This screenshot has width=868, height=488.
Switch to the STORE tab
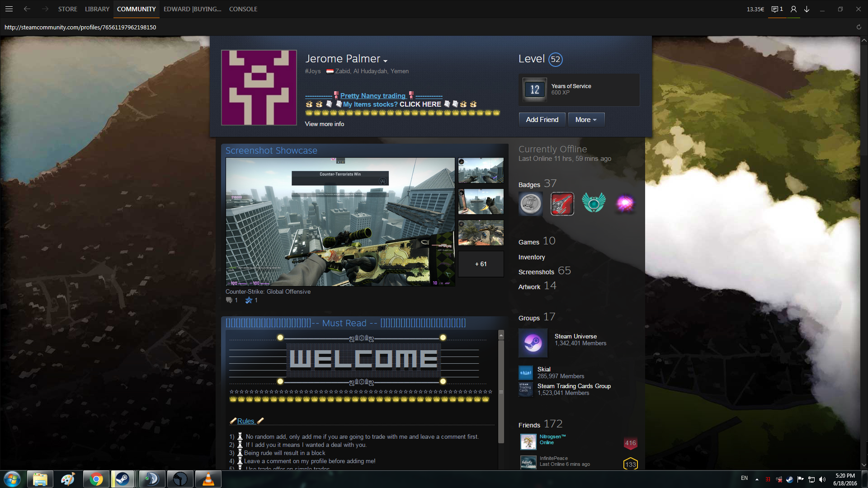(x=67, y=9)
